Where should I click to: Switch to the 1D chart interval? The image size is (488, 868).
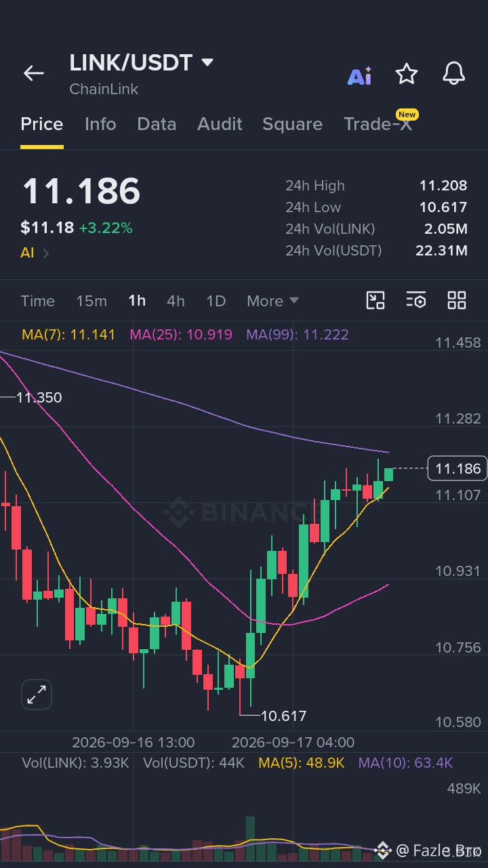(216, 301)
